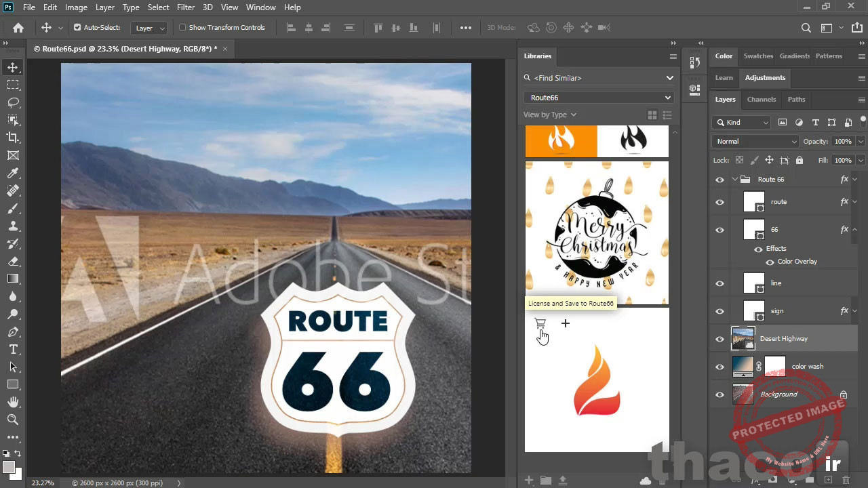Select the Zoom tool

coord(14,420)
